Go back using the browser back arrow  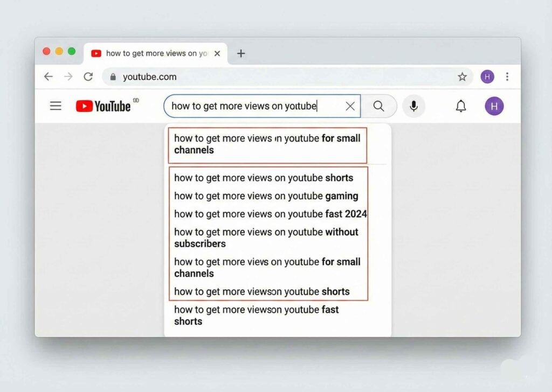click(x=49, y=77)
